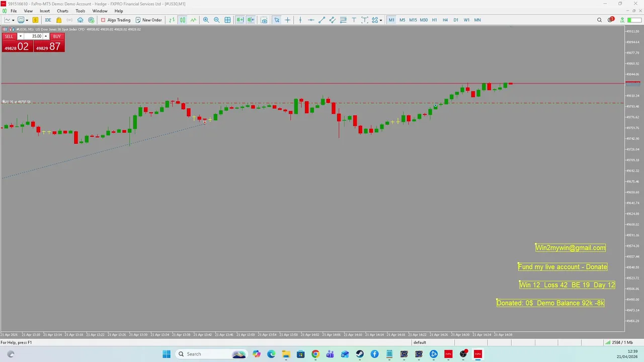Switch to the MN timeframe
Viewport: 644px width, 362px height.
tap(477, 20)
